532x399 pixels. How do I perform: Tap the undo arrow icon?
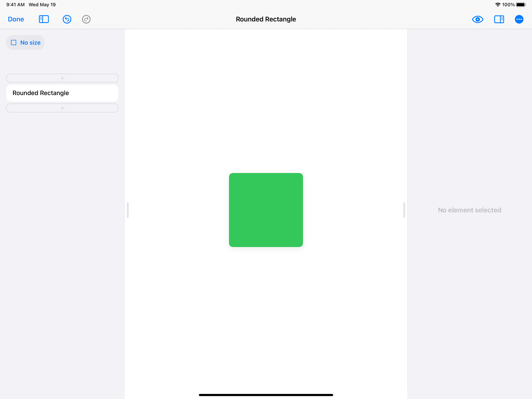[x=67, y=19]
